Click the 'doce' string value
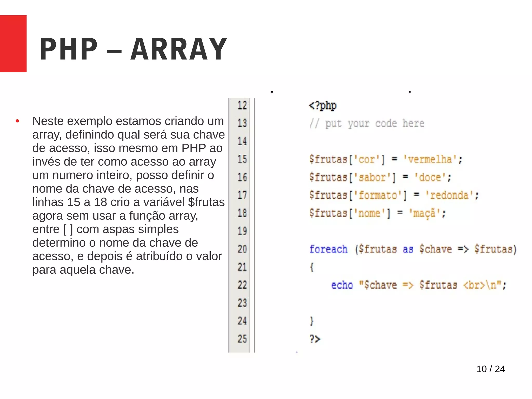 (433, 178)
